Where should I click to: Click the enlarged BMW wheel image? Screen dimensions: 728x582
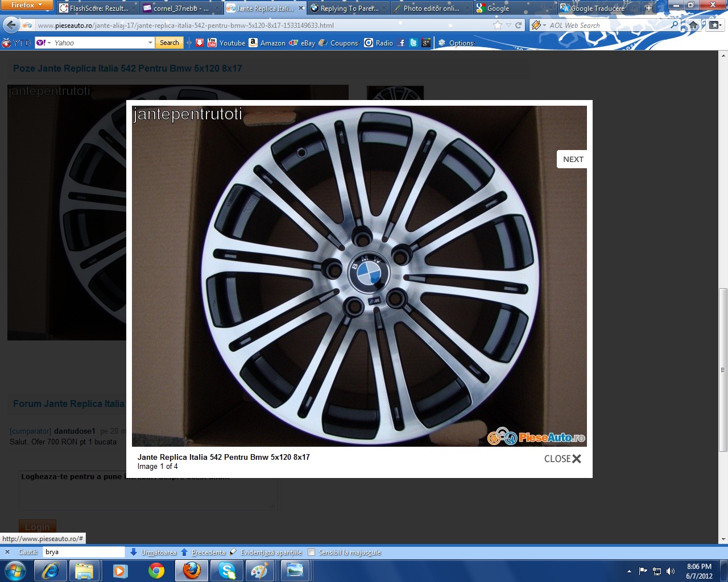click(359, 276)
